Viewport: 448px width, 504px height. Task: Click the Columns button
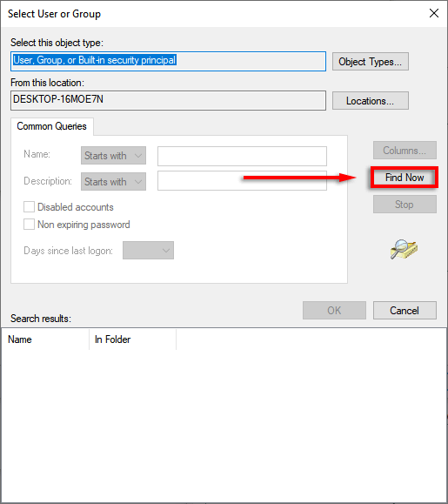(x=405, y=150)
